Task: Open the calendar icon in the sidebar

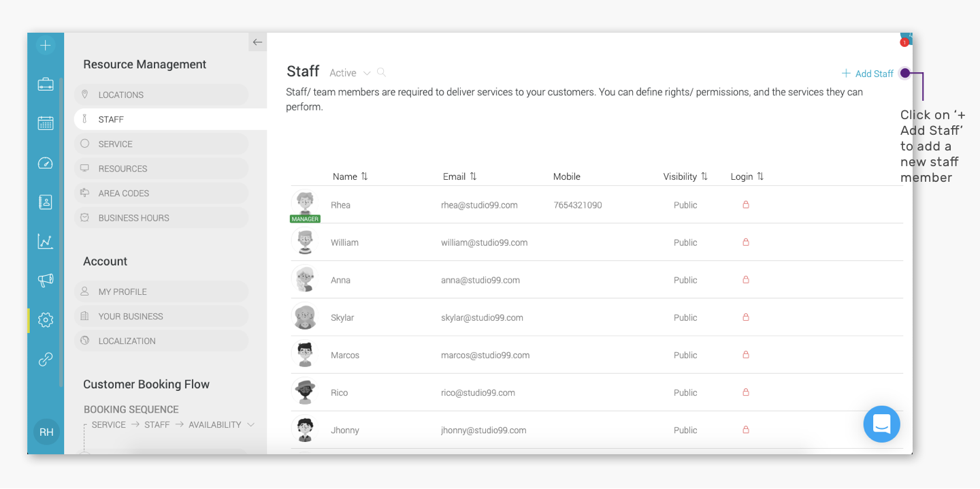Action: (x=46, y=123)
